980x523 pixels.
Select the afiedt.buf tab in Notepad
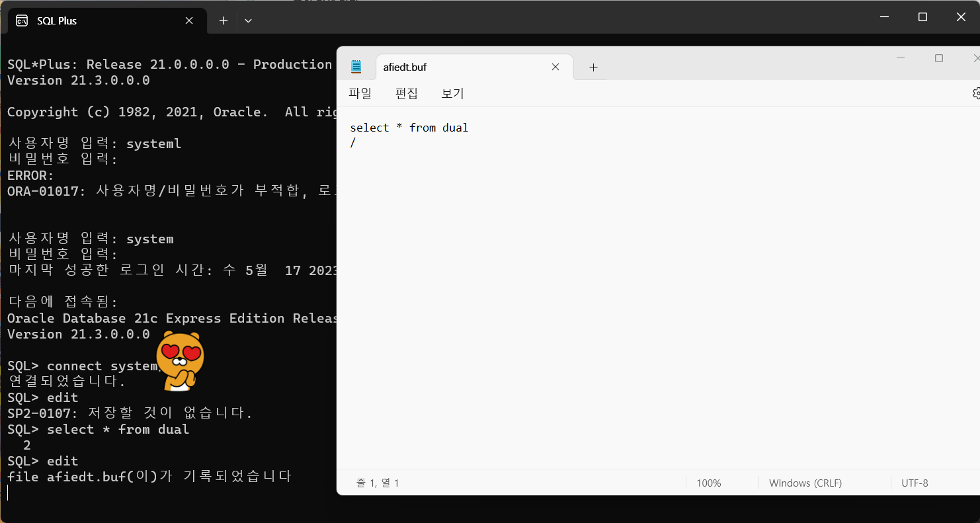tap(473, 67)
